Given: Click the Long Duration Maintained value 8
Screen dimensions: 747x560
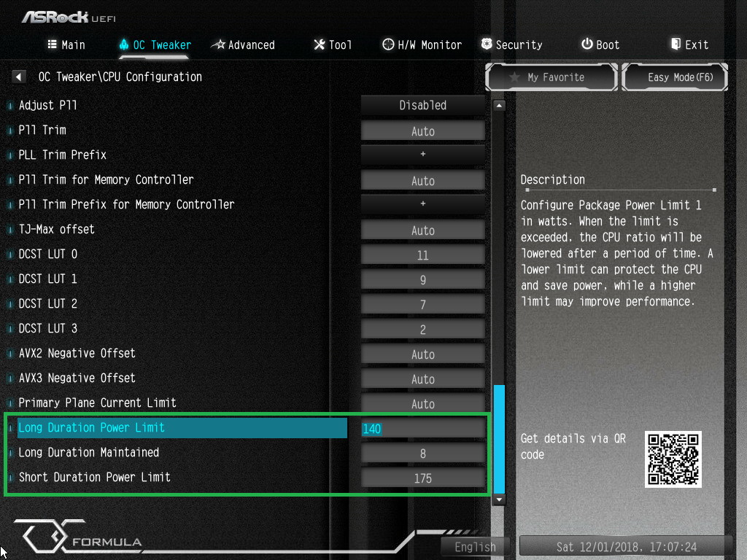Looking at the screenshot, I should click(423, 453).
